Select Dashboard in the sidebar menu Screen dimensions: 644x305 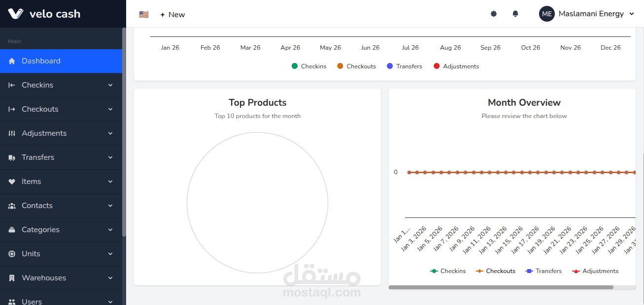[41, 61]
